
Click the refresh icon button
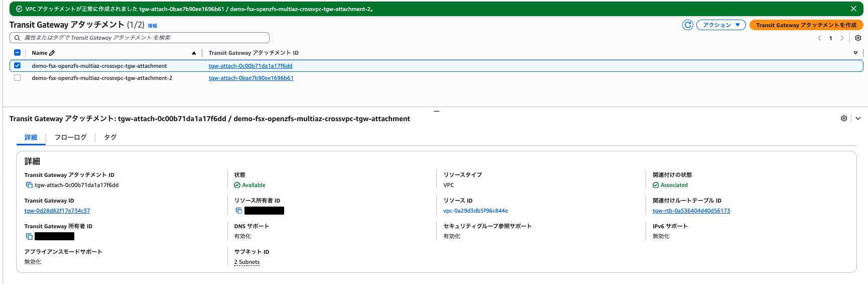pos(687,25)
